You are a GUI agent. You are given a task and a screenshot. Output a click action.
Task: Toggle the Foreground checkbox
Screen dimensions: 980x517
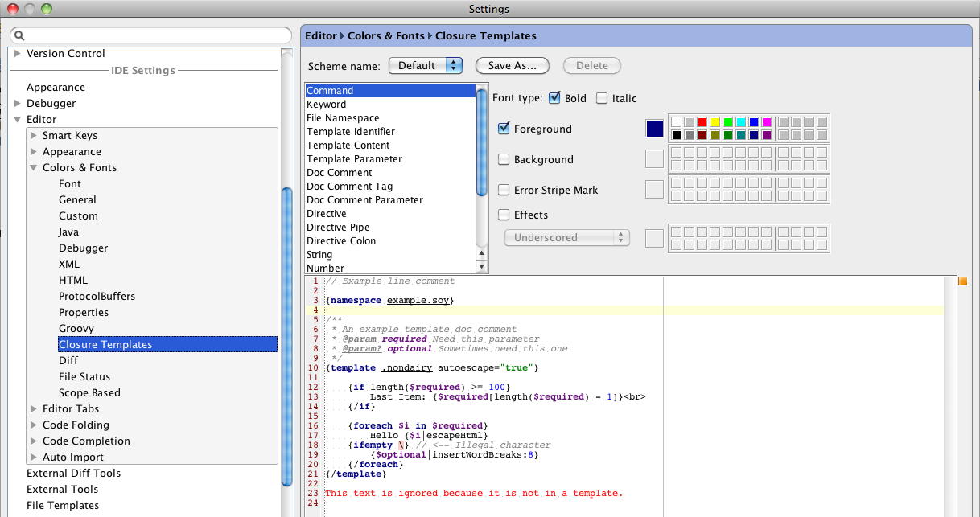[504, 129]
